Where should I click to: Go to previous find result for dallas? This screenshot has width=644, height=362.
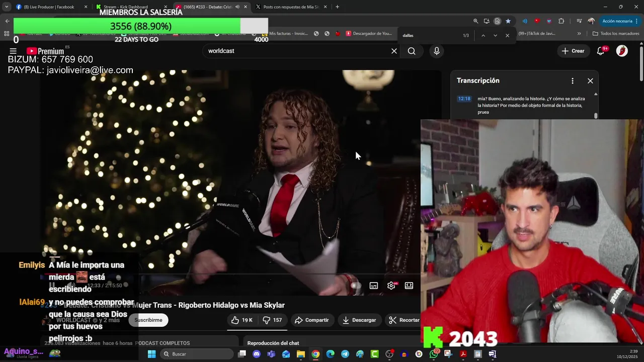coord(483,36)
